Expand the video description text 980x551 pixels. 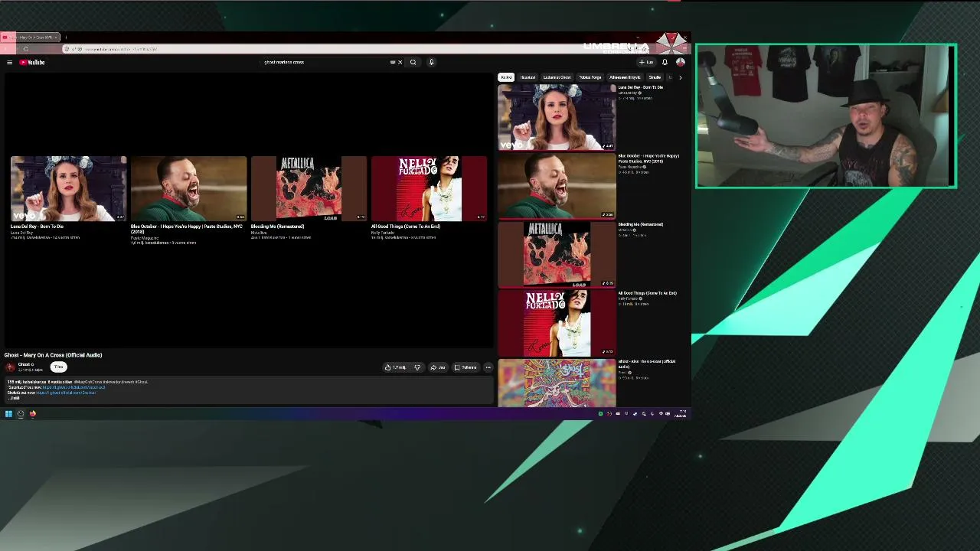click(14, 398)
